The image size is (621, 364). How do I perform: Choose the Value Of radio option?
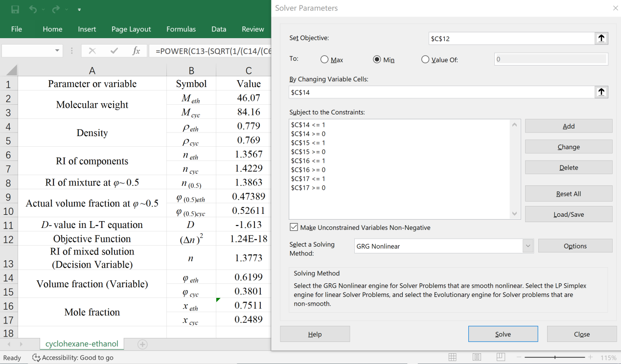(x=425, y=60)
